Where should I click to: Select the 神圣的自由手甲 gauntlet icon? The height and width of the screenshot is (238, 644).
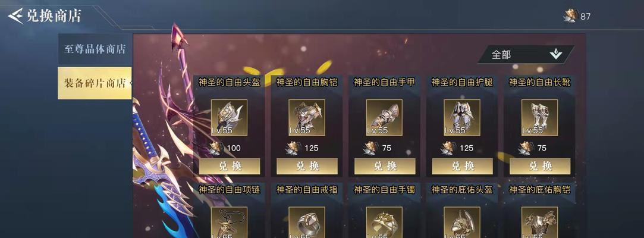tap(384, 118)
